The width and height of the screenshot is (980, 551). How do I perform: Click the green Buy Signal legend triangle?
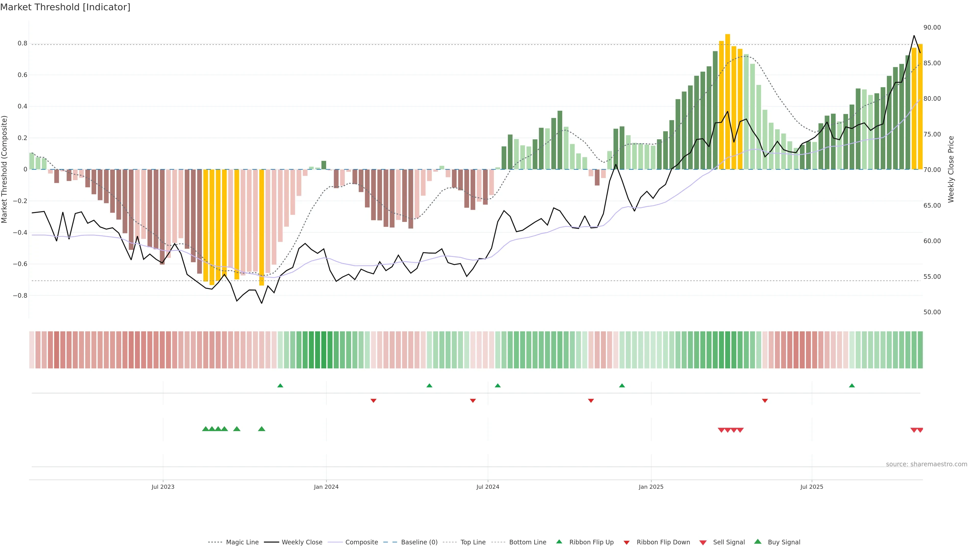point(757,542)
